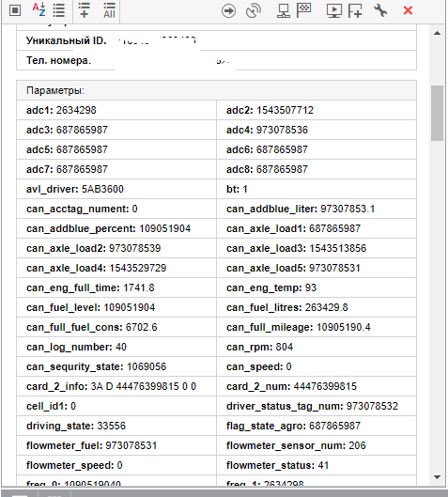Viewport: 448px width, 497px height.
Task: Click the vertical scrollbar thumb
Action: 438,113
